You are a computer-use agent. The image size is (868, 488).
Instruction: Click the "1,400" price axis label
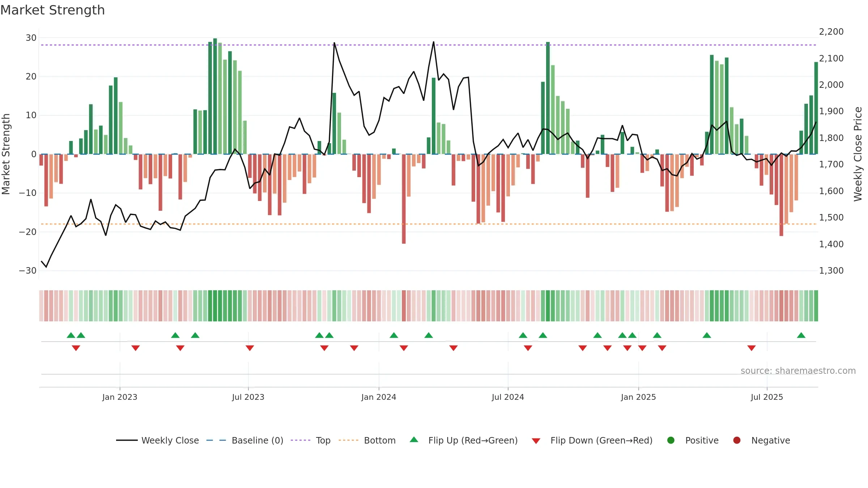point(831,244)
